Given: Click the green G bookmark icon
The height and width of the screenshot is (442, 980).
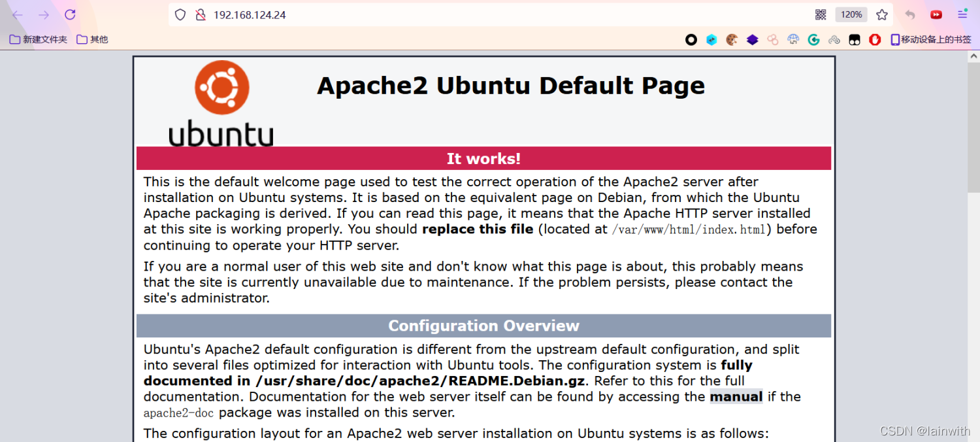Looking at the screenshot, I should coord(813,40).
